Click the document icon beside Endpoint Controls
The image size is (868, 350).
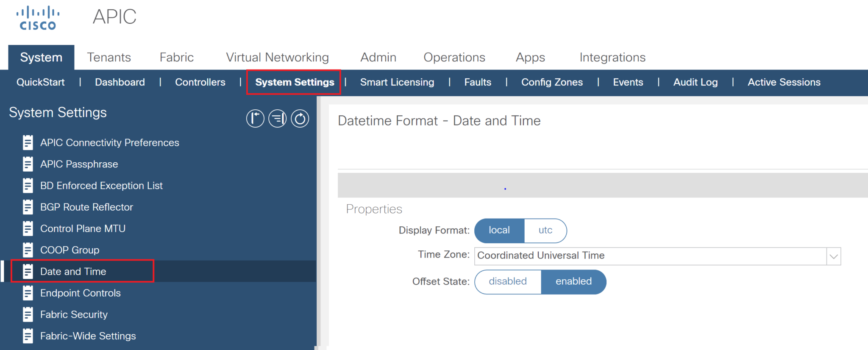pyautogui.click(x=28, y=293)
